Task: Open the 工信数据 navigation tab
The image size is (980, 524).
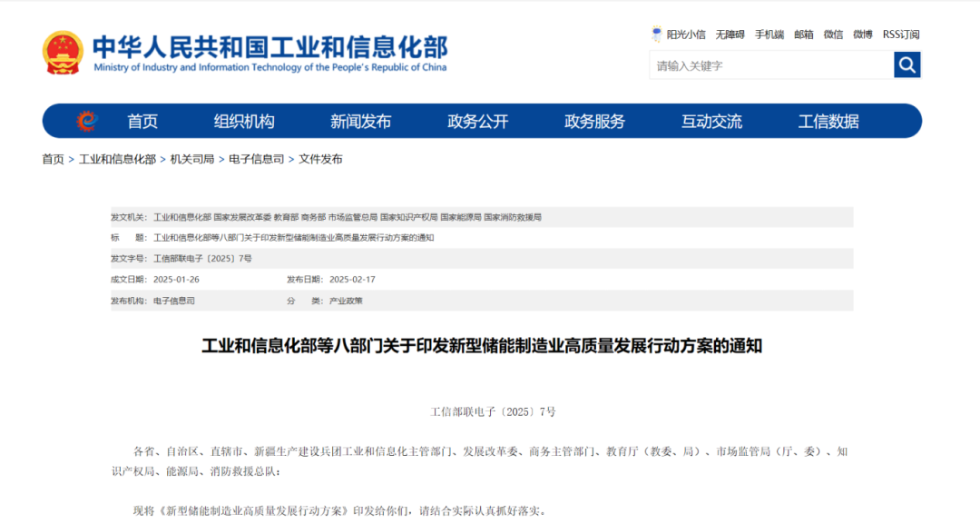Action: click(828, 122)
